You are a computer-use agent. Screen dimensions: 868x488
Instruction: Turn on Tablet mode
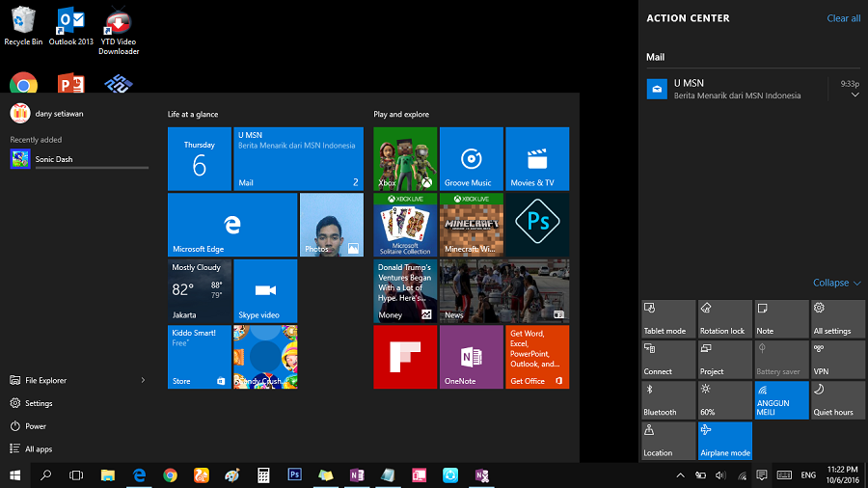click(x=668, y=318)
